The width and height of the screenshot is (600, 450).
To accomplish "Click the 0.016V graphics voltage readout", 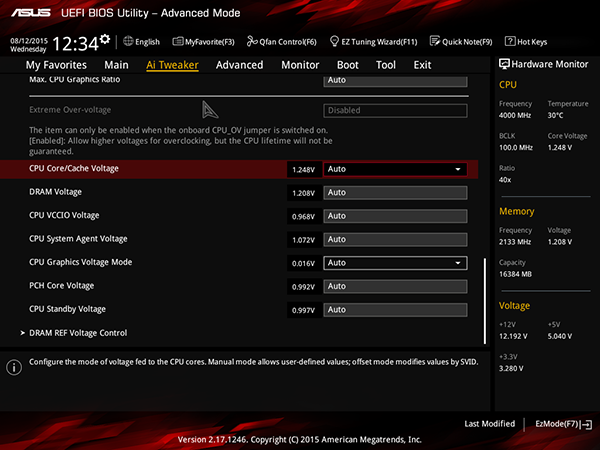I will point(303,264).
